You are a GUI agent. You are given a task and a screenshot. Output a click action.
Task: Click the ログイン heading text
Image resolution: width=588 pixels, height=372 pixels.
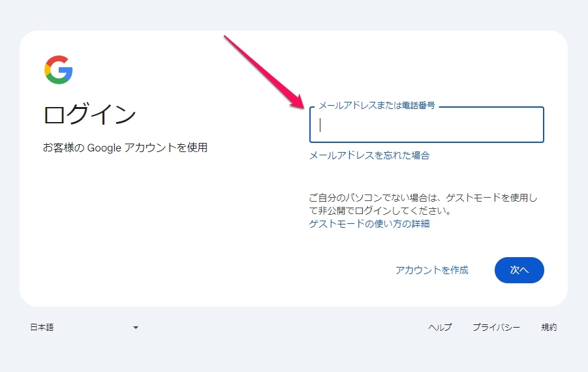89,114
